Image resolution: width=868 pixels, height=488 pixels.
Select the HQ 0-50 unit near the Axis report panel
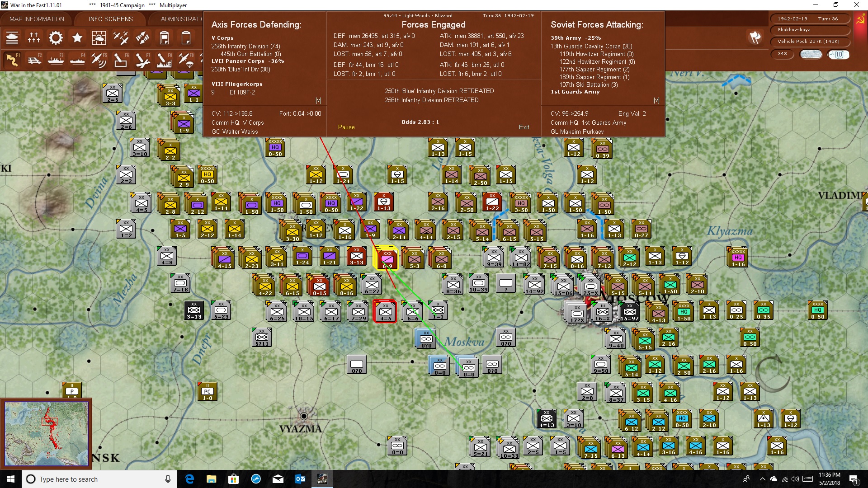click(x=275, y=148)
